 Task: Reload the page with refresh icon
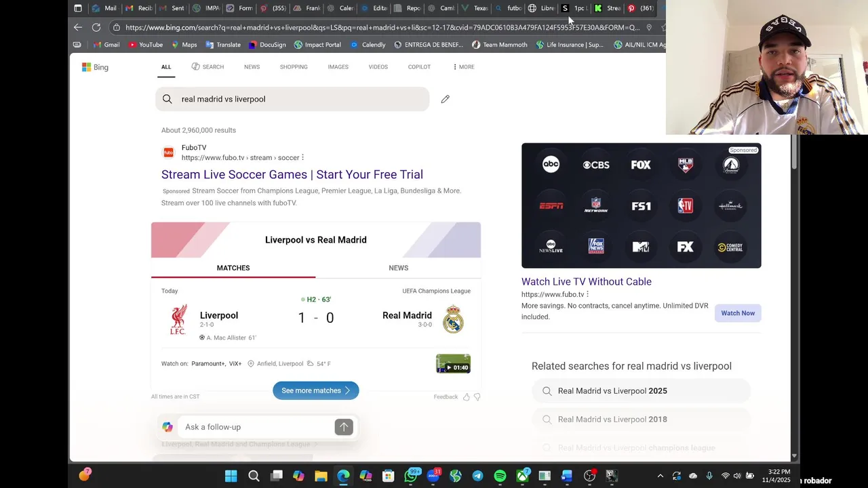96,27
